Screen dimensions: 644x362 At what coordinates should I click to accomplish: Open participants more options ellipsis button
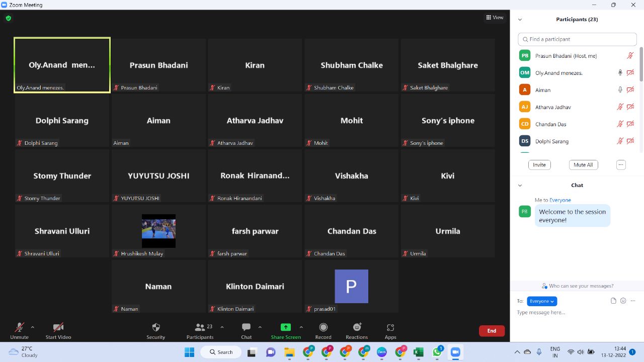click(x=621, y=164)
